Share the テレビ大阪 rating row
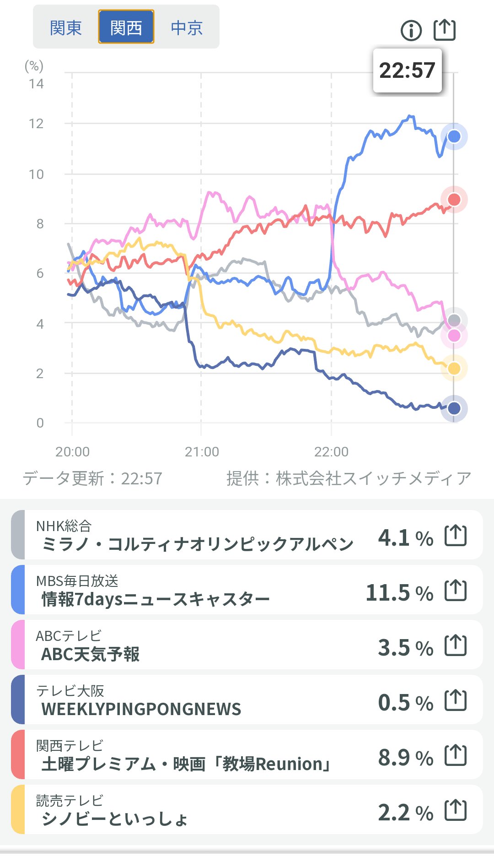Viewport: 494px width, 868px height. tap(456, 700)
